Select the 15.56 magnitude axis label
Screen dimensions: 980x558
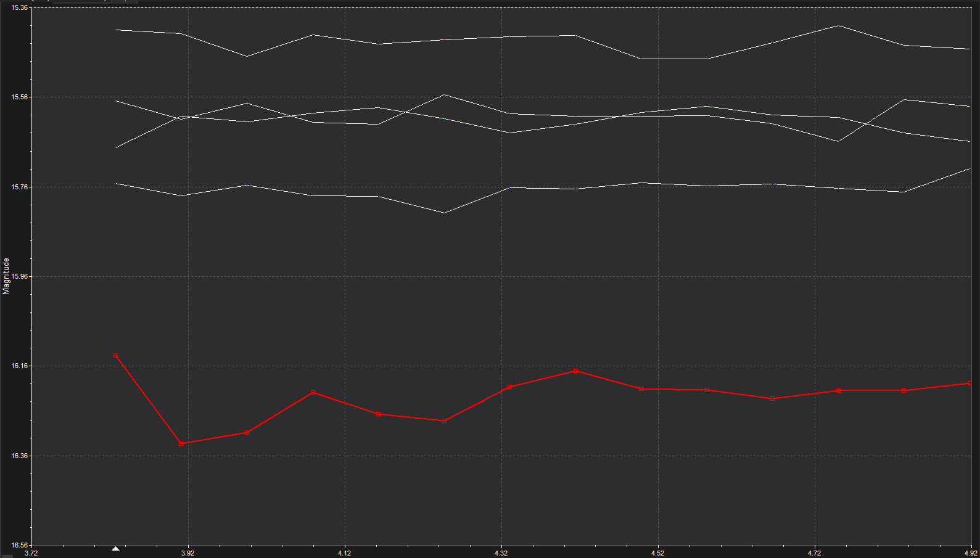[19, 97]
